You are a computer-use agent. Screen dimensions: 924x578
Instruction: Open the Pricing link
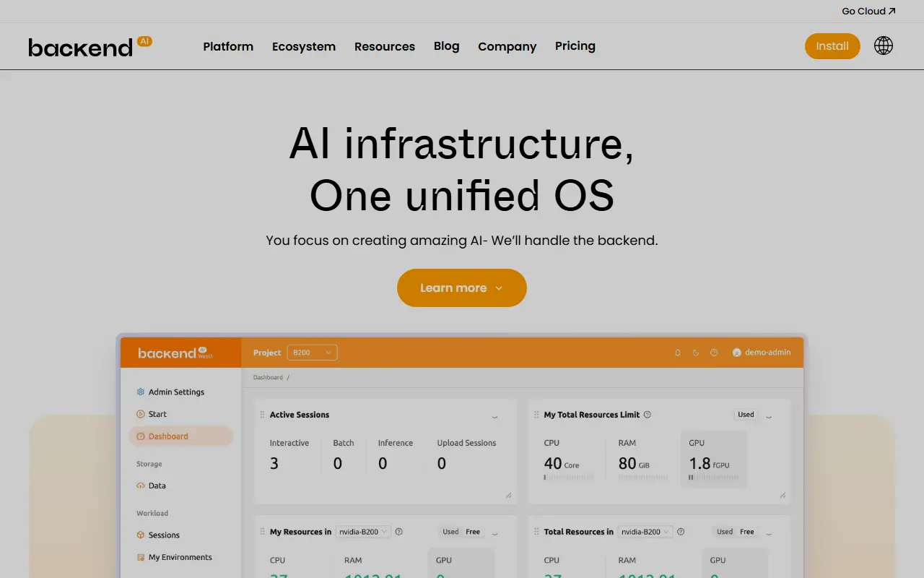coord(575,46)
